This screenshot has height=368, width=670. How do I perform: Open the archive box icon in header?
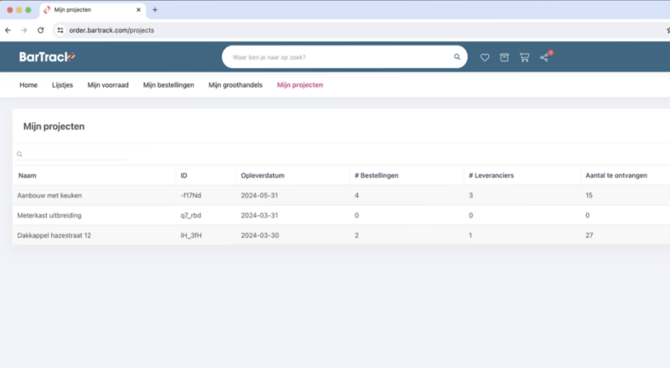(x=504, y=57)
